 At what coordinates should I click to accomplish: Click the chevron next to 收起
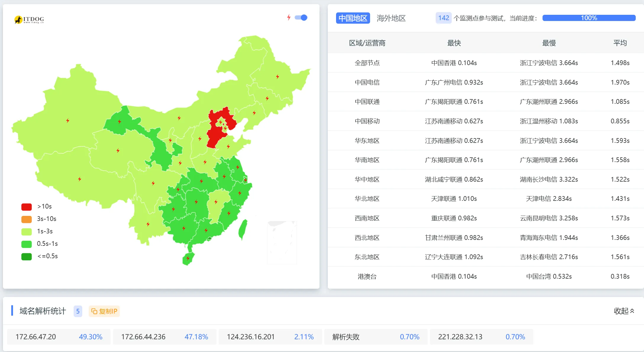[x=632, y=311]
